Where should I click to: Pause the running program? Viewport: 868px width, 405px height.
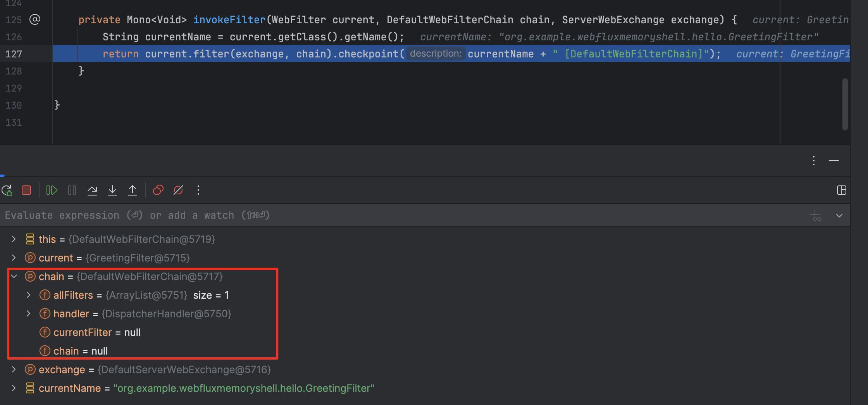pyautogui.click(x=72, y=190)
